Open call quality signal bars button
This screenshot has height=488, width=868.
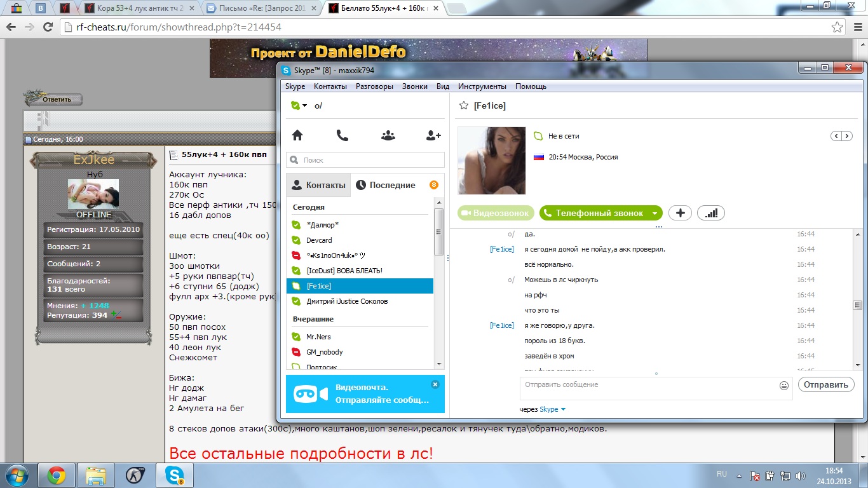(711, 213)
